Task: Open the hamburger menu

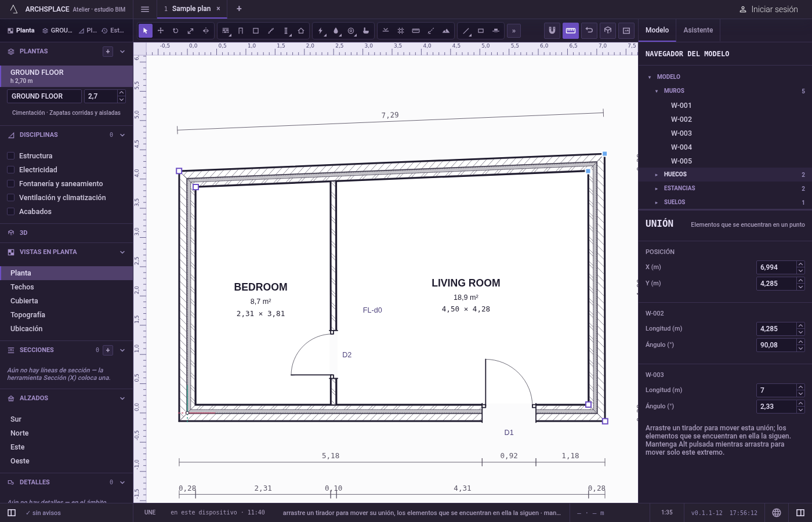Action: (145, 9)
